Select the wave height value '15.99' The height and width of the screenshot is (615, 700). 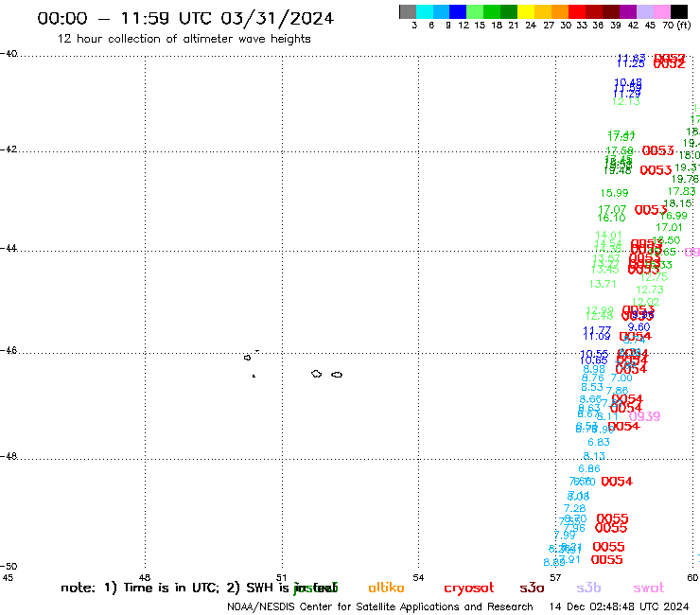614,193
